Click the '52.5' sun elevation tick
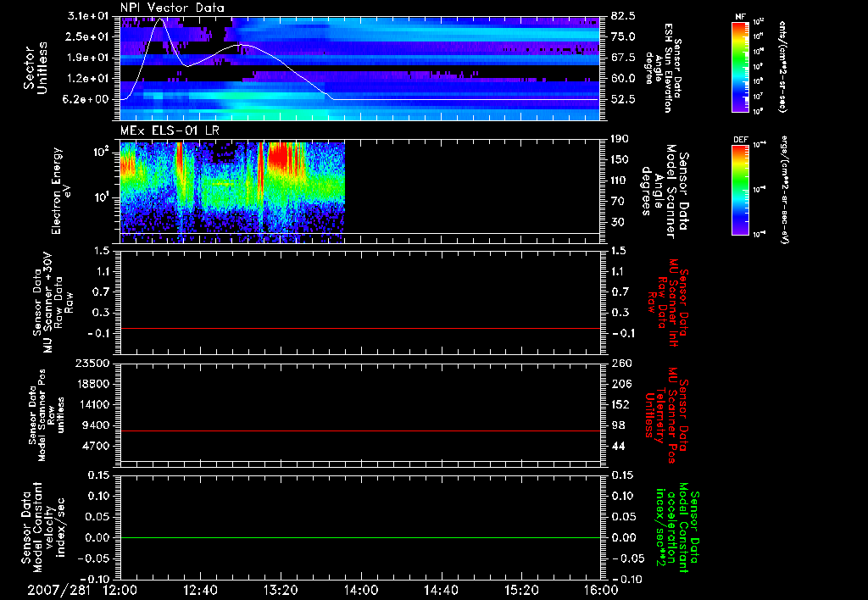 [623, 99]
